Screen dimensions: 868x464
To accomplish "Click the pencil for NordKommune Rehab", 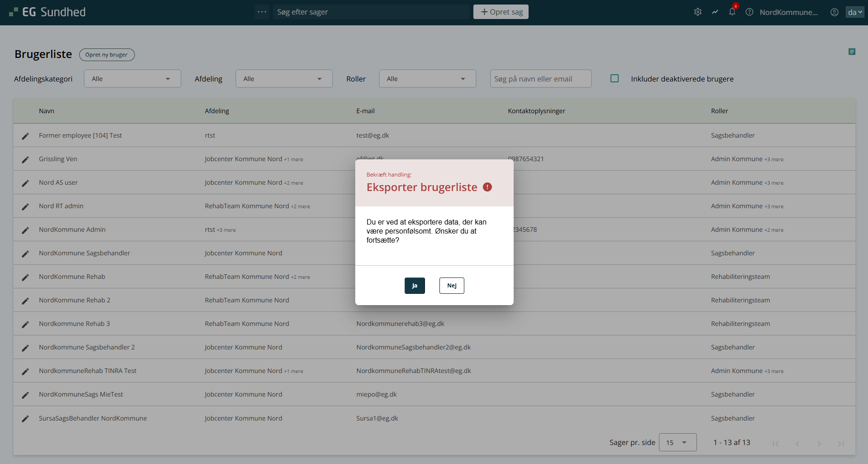I will (x=25, y=277).
